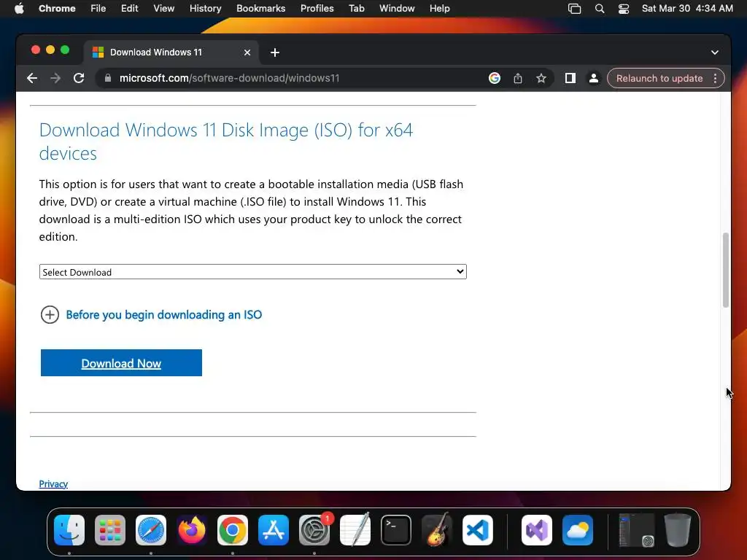
Task: Launch GarageBand from the Dock
Action: [x=436, y=530]
